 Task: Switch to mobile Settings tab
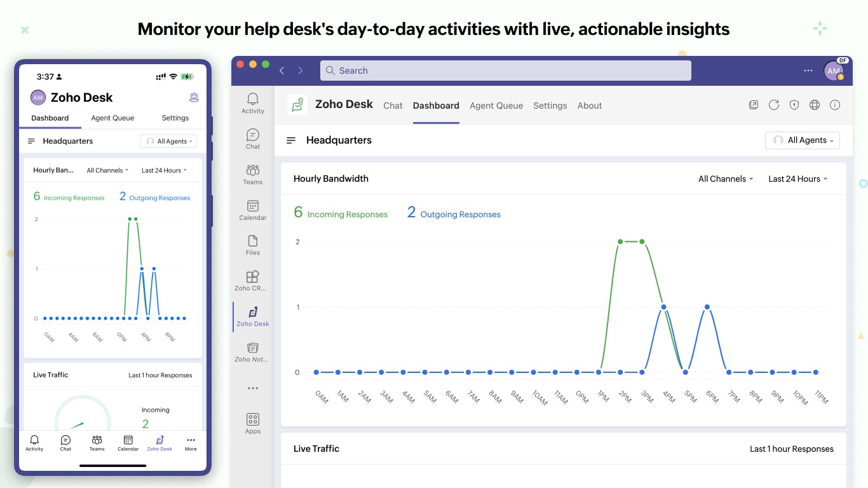(175, 118)
